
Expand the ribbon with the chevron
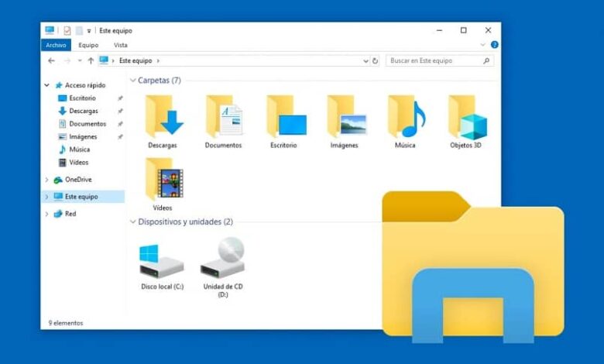[482, 45]
